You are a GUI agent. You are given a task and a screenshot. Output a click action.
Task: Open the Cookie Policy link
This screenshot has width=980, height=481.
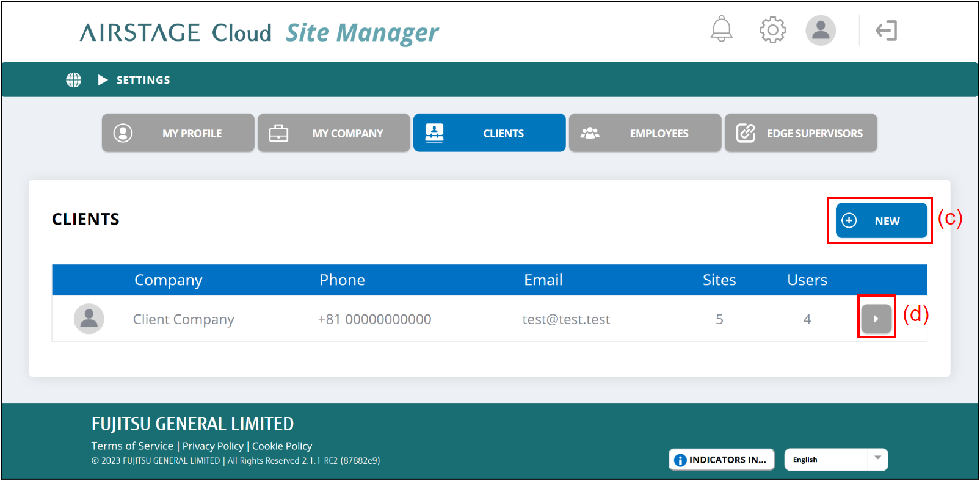pyautogui.click(x=282, y=446)
